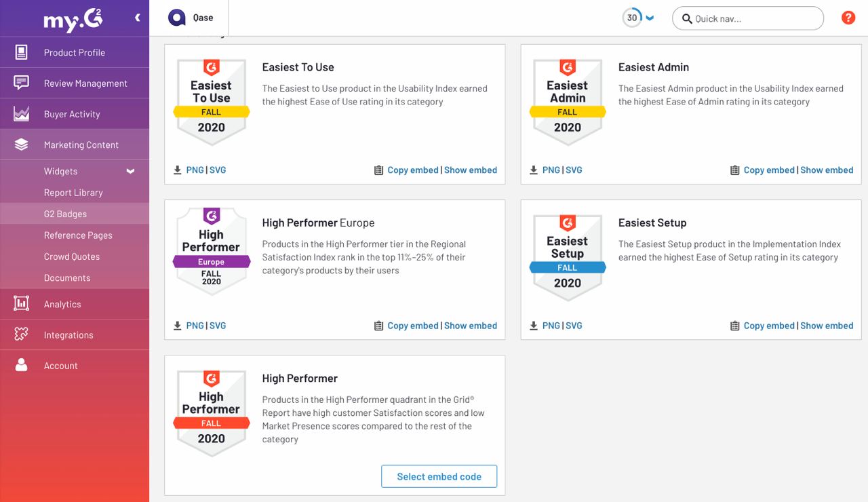
Task: Click the Product Profile sidebar icon
Action: coord(22,52)
